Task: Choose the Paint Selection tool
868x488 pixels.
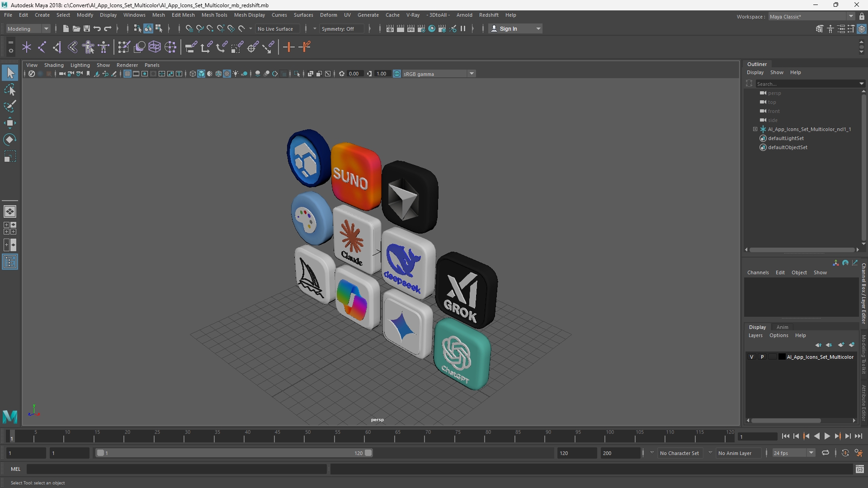Action: (10, 107)
